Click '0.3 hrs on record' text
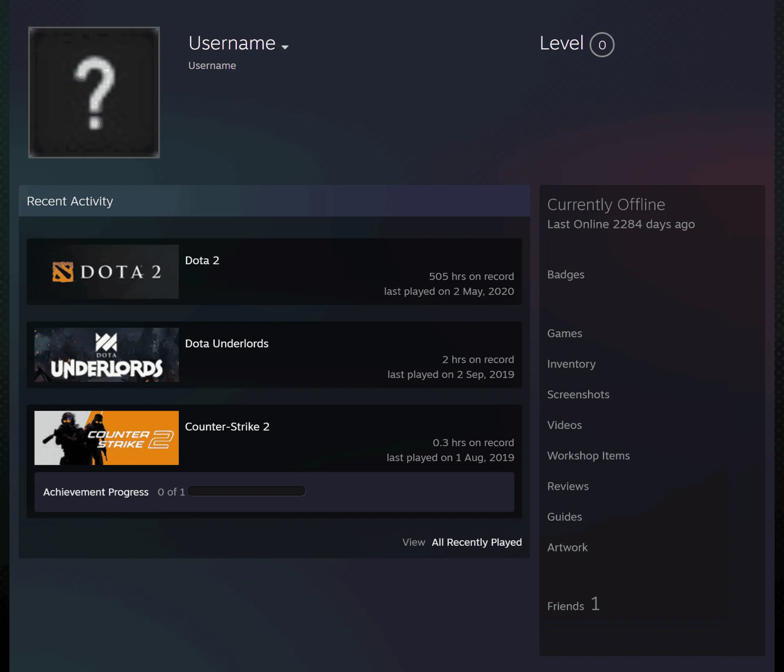The width and height of the screenshot is (784, 672). (x=473, y=443)
